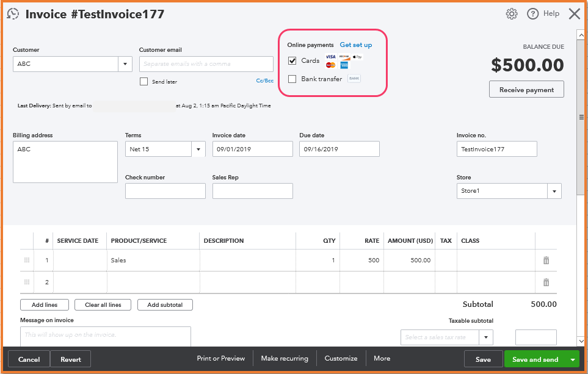Click the DESCRIPTION column header

click(223, 241)
